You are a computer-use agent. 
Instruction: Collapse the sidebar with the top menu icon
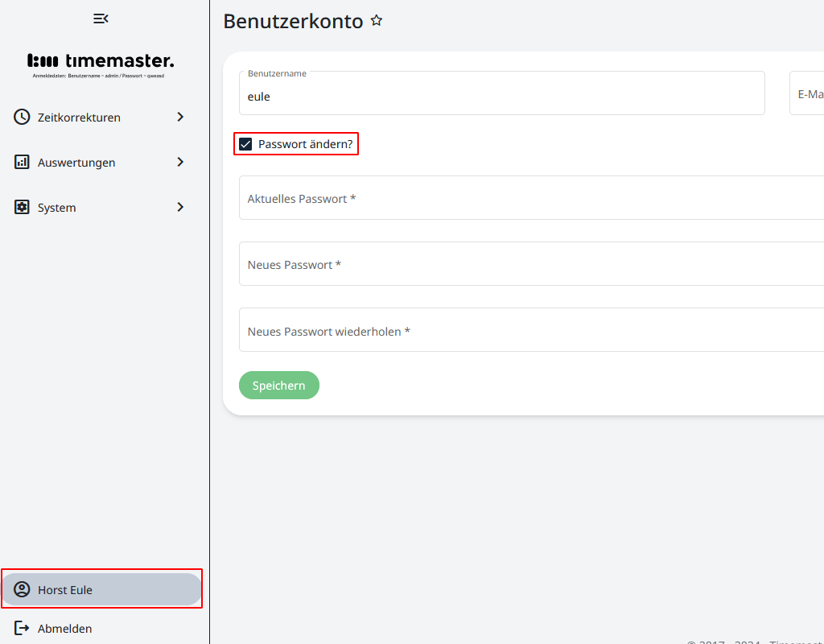point(101,19)
